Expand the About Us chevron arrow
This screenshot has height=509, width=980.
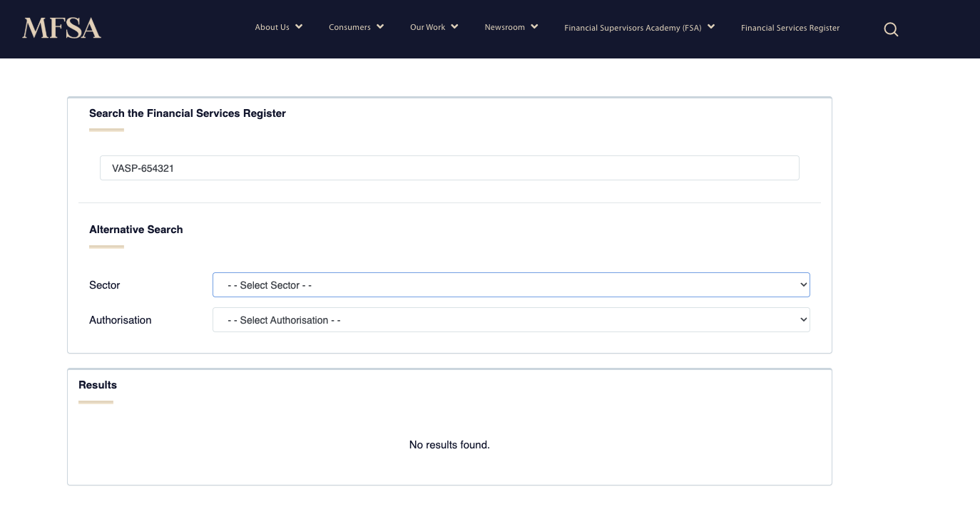click(299, 27)
